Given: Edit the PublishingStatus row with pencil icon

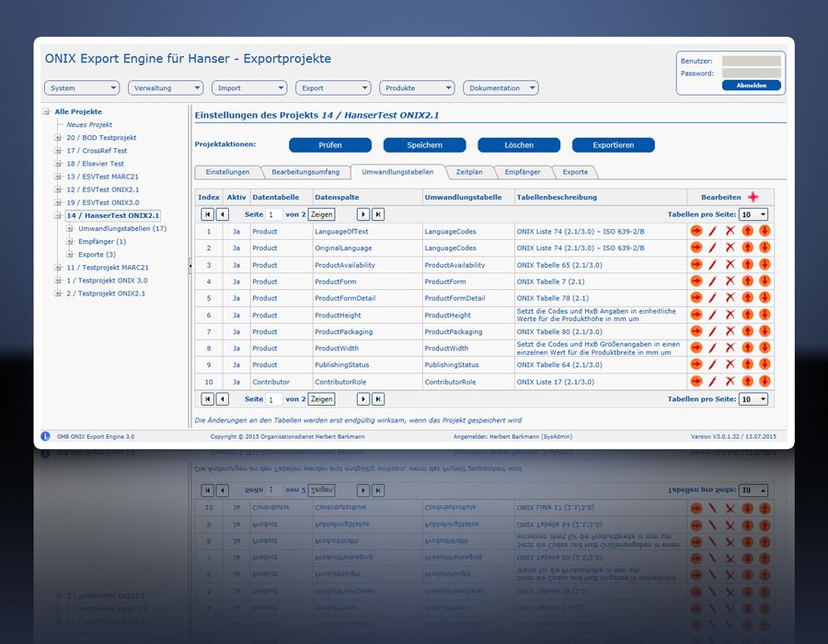Looking at the screenshot, I should pos(713,364).
